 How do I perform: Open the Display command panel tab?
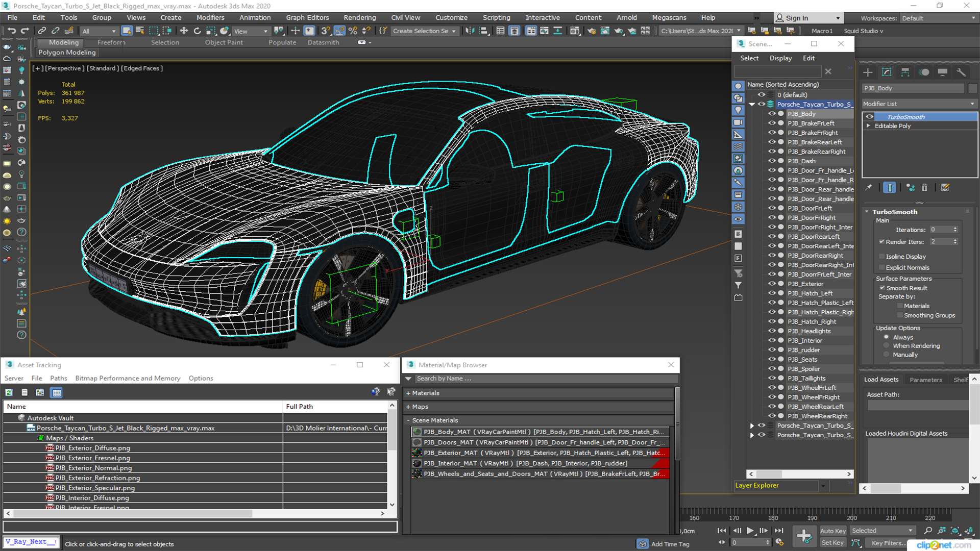942,72
